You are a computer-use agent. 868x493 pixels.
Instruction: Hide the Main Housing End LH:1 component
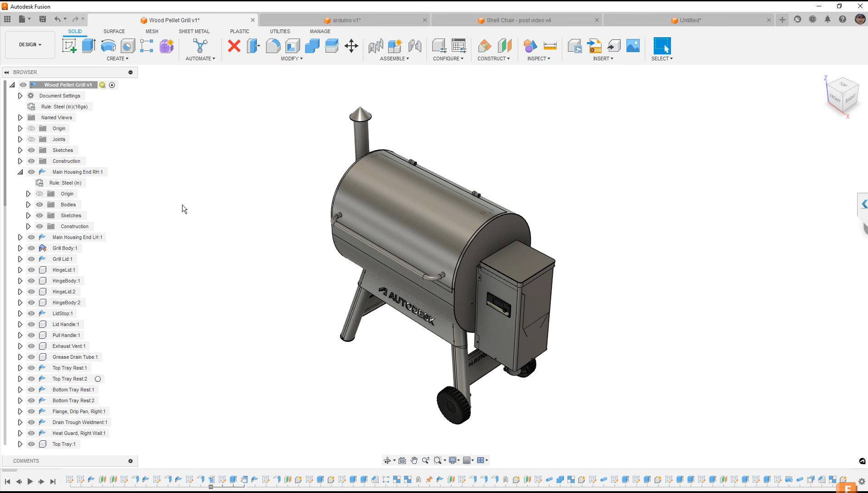[x=31, y=237]
